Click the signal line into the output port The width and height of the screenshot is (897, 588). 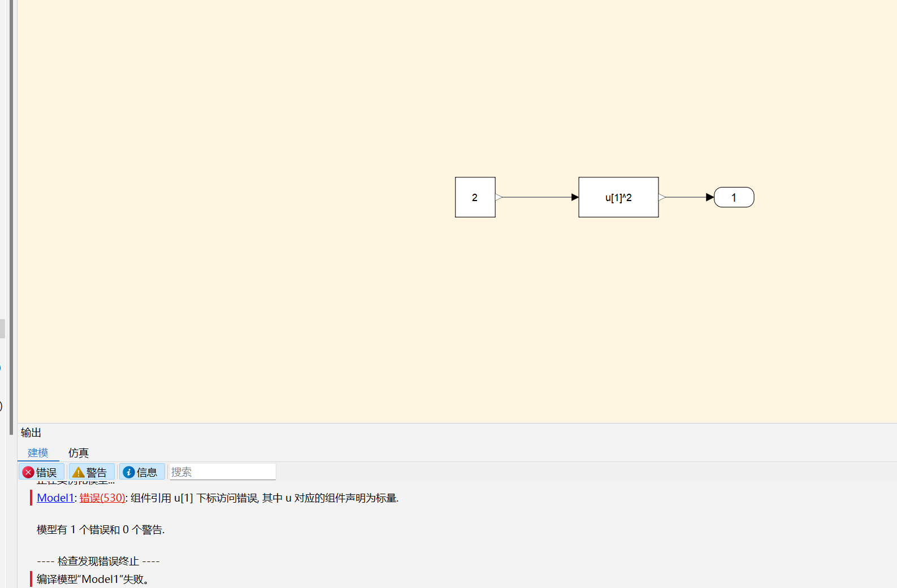tap(686, 197)
